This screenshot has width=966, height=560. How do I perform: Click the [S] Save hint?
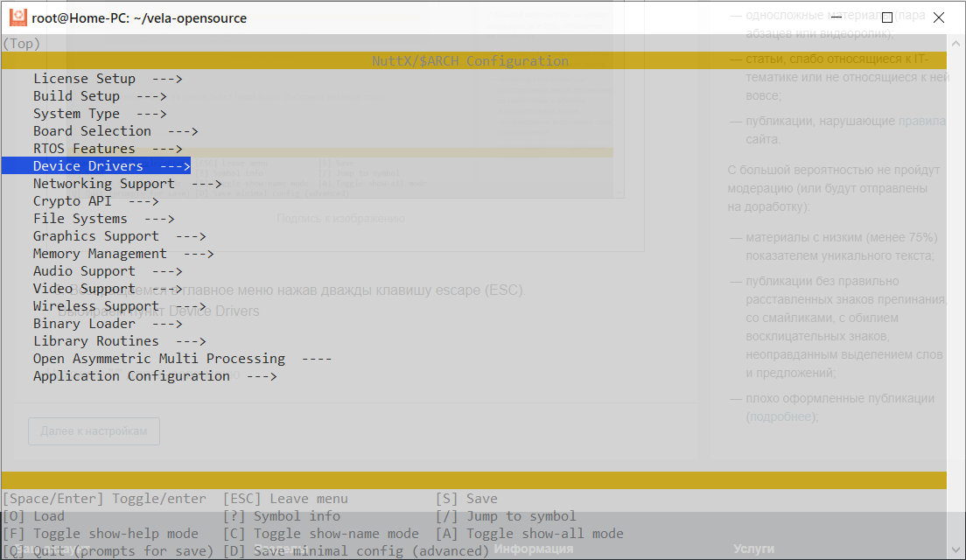click(x=466, y=499)
